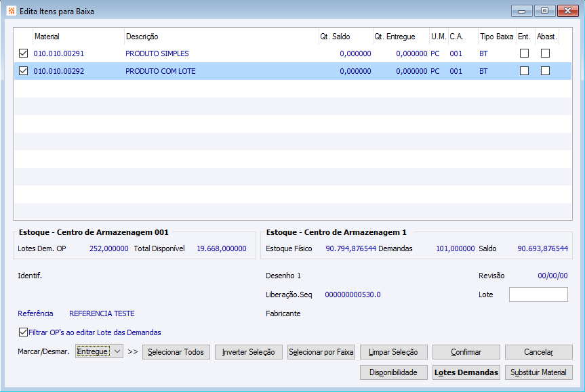This screenshot has width=585, height=392.
Task: Click the Tipo Baixa column header
Action: [497, 37]
